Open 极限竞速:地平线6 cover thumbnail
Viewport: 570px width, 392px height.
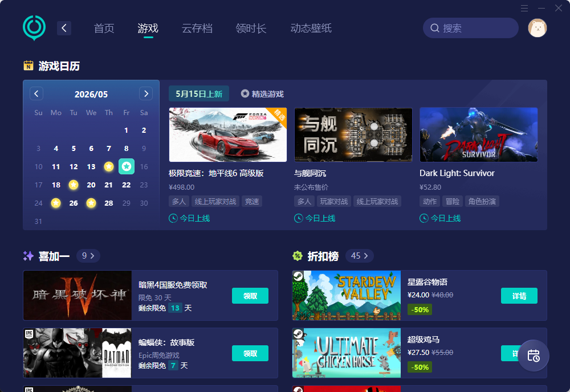click(x=228, y=134)
